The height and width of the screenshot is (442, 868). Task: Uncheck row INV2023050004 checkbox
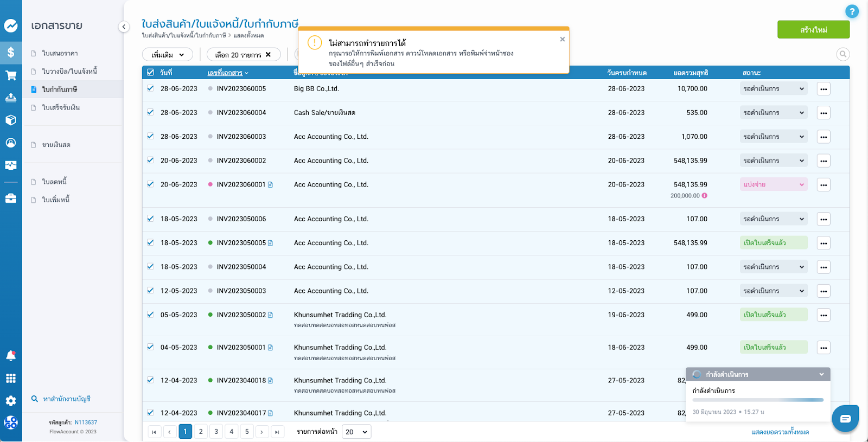150,266
